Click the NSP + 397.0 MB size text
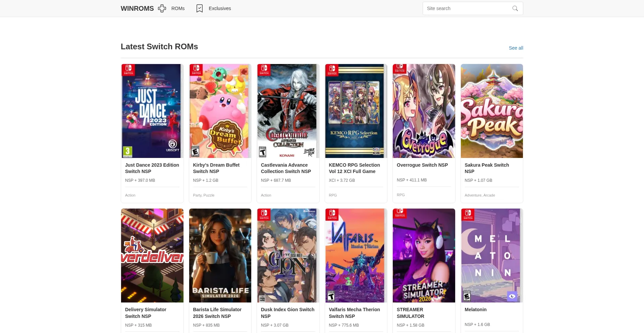 [140, 180]
